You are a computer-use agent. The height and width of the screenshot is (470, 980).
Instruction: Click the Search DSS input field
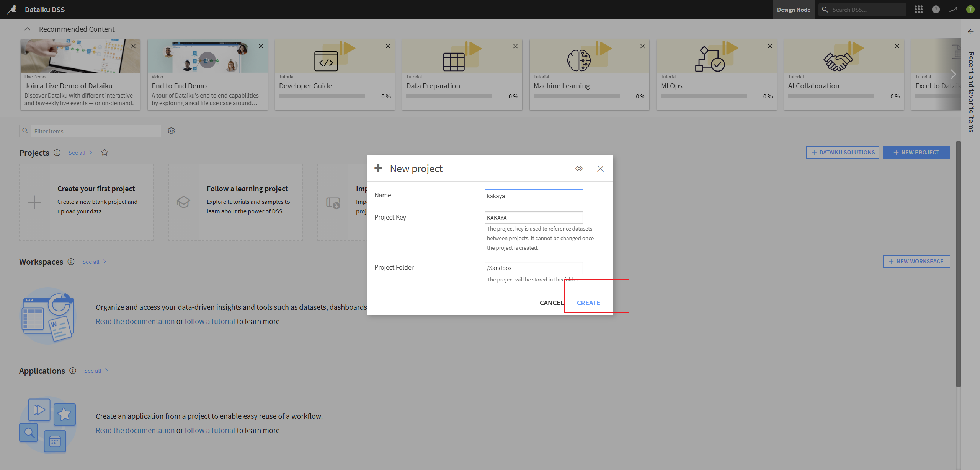click(x=867, y=10)
